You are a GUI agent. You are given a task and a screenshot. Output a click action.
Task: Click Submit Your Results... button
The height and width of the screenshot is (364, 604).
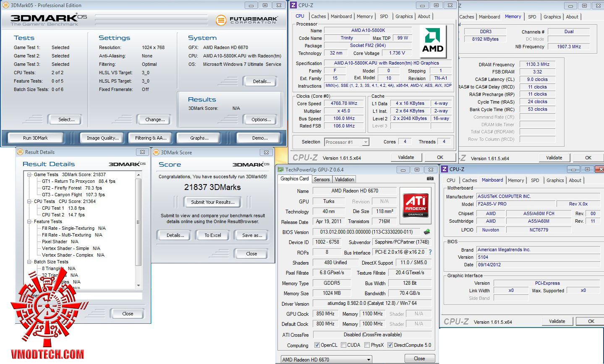point(213,202)
